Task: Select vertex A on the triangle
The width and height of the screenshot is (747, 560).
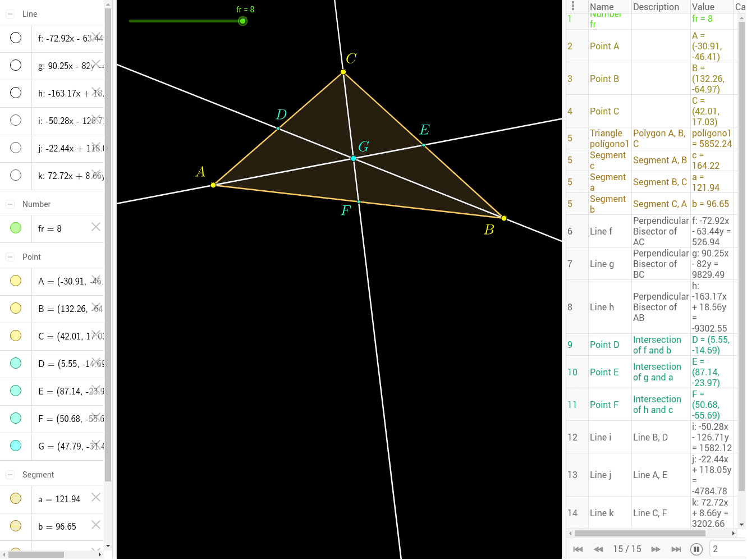Action: coord(213,185)
